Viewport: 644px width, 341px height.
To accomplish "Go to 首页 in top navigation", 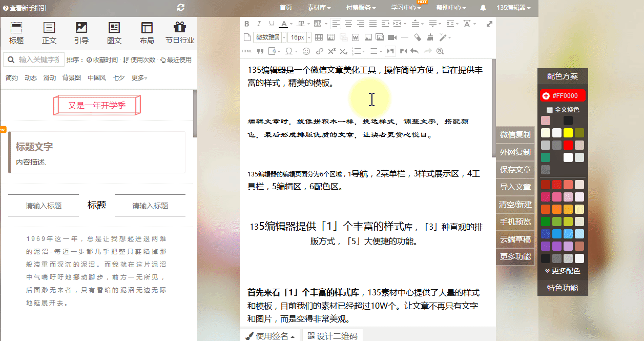I will pyautogui.click(x=286, y=8).
